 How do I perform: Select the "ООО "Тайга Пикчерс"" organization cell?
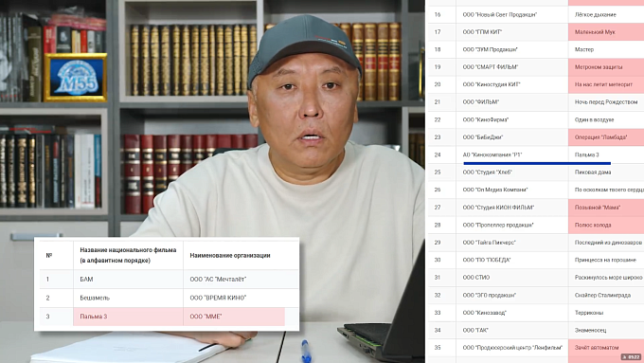tap(511, 243)
